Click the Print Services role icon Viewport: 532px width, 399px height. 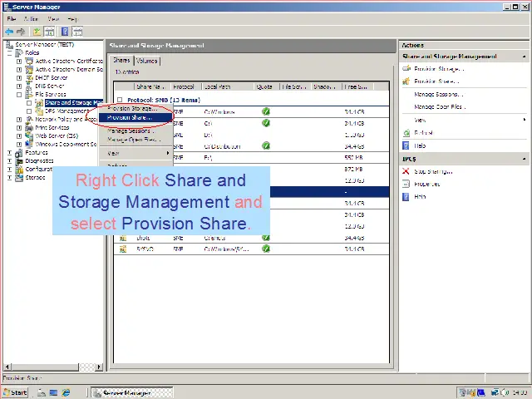pyautogui.click(x=30, y=127)
